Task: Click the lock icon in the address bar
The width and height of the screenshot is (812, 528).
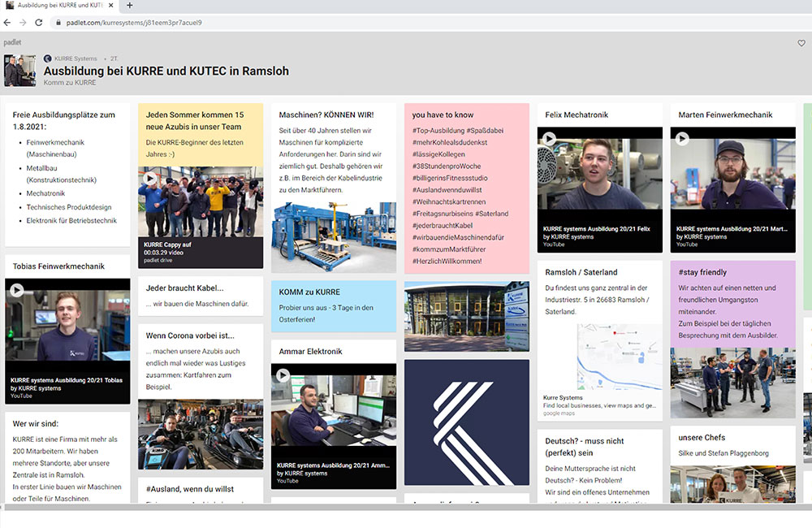Action: [58, 23]
